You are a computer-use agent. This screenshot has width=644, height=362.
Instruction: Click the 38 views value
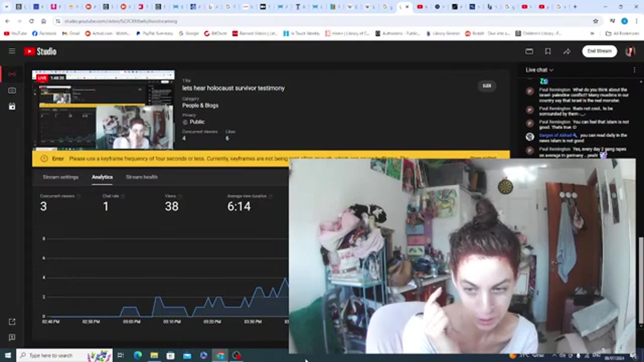click(x=172, y=206)
